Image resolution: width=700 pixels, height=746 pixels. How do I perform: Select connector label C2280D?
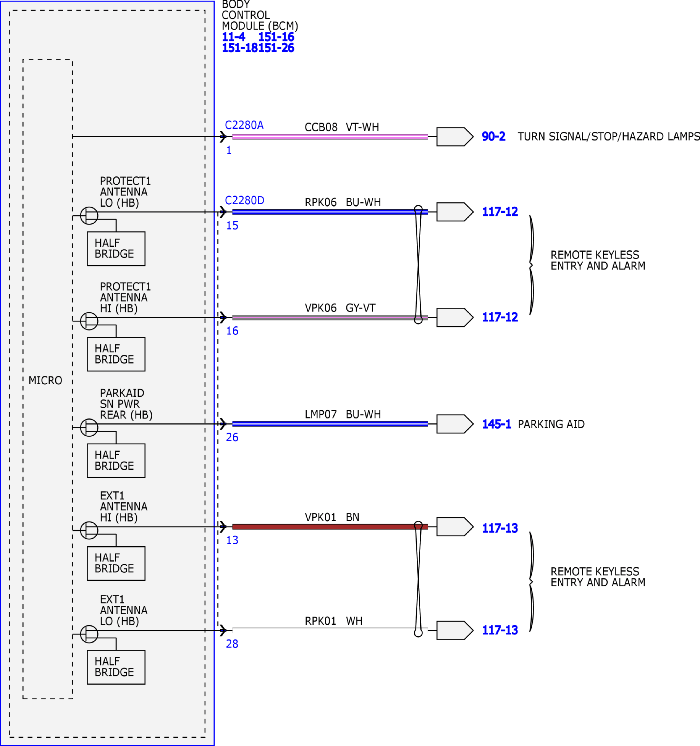[x=245, y=200]
